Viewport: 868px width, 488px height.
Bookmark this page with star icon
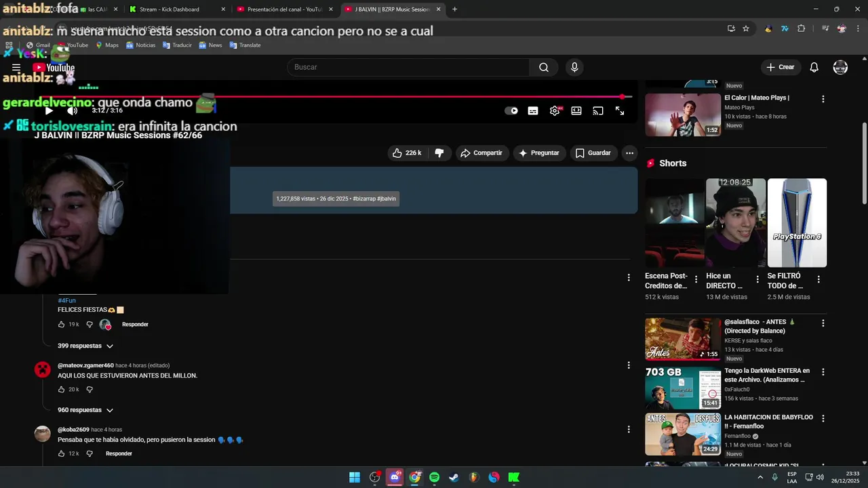coord(746,28)
